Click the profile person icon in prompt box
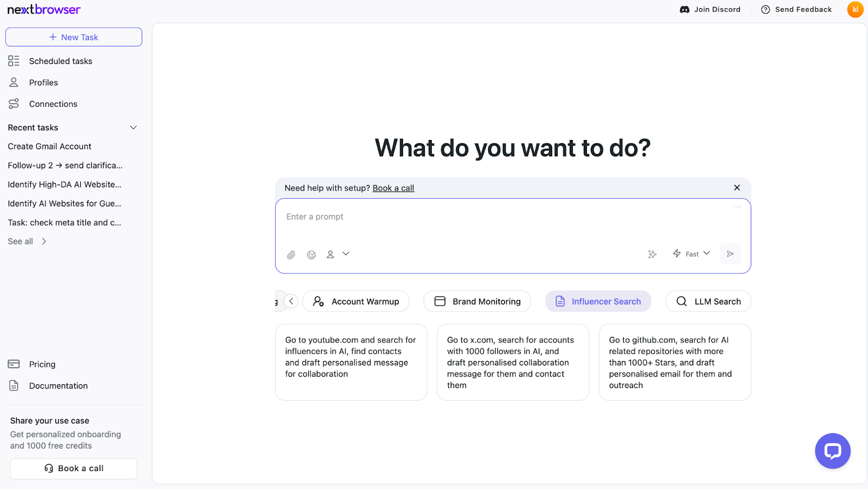Viewport: 868px width, 489px height. (330, 254)
